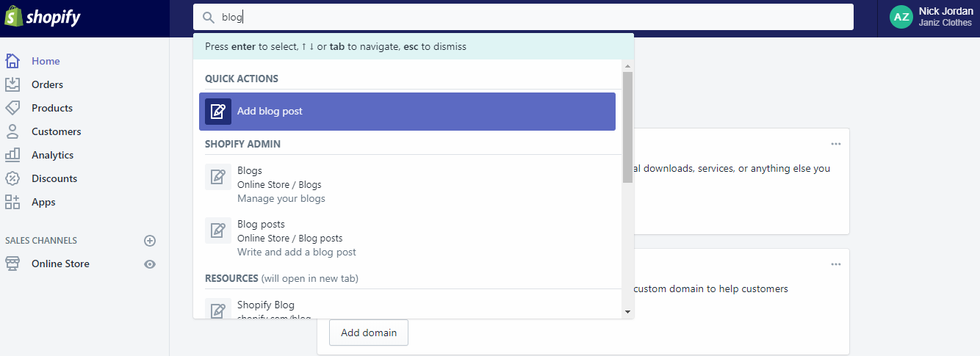Click the Online Store storefront icon
This screenshot has height=356, width=980.
coord(12,264)
